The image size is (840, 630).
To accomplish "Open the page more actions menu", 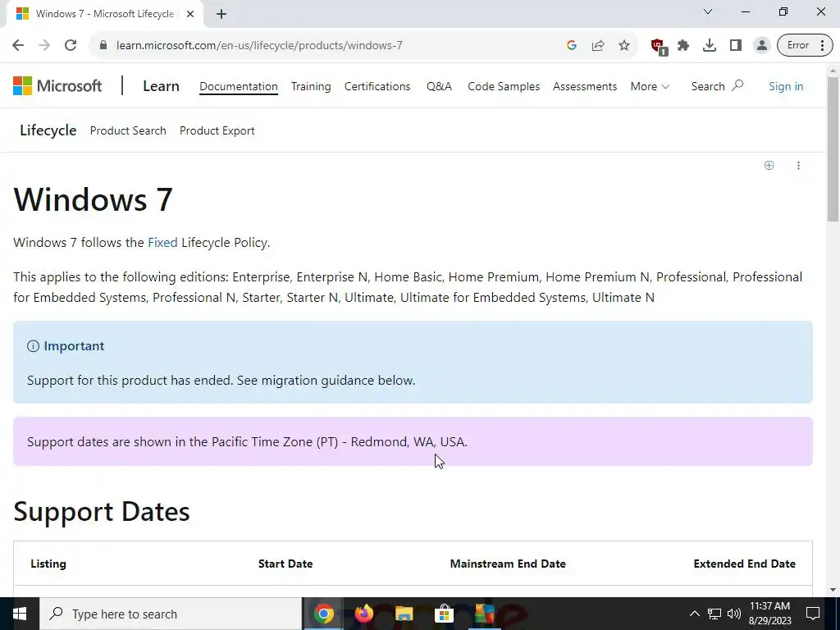I will pyautogui.click(x=798, y=165).
